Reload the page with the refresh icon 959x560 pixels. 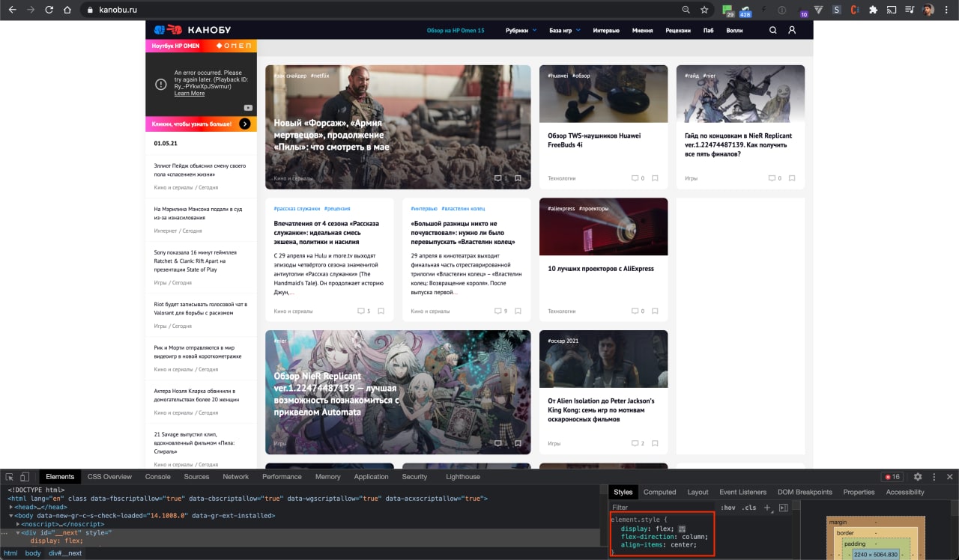click(x=49, y=10)
